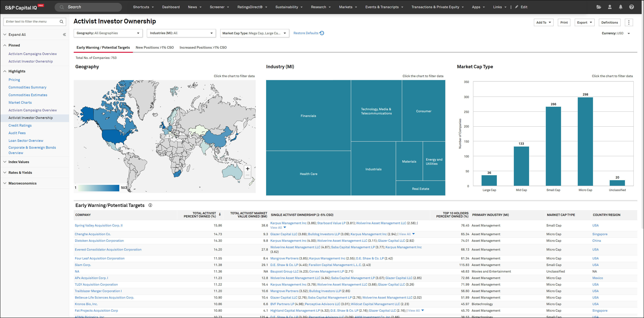Open the help question mark icon

631,7
